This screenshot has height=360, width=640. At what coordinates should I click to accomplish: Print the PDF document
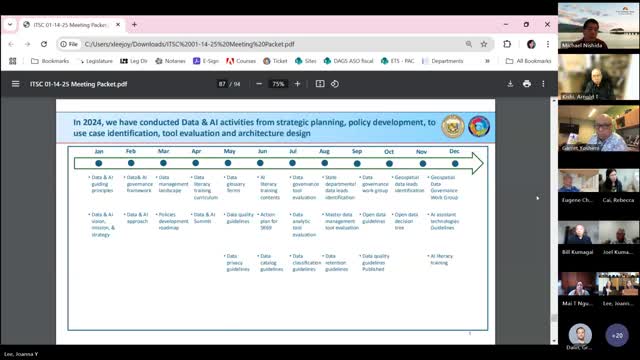click(527, 84)
